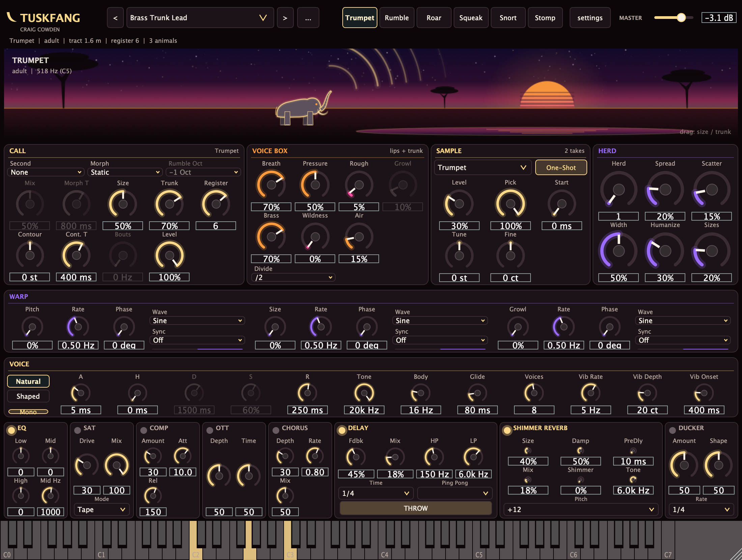The height and width of the screenshot is (560, 742).
Task: Click the master -3.1 dB value field
Action: (719, 18)
